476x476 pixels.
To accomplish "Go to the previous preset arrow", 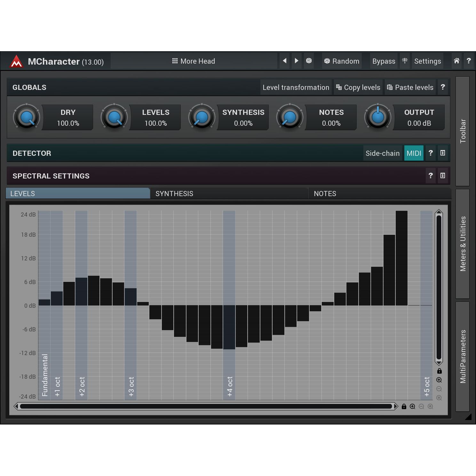I will coord(284,61).
